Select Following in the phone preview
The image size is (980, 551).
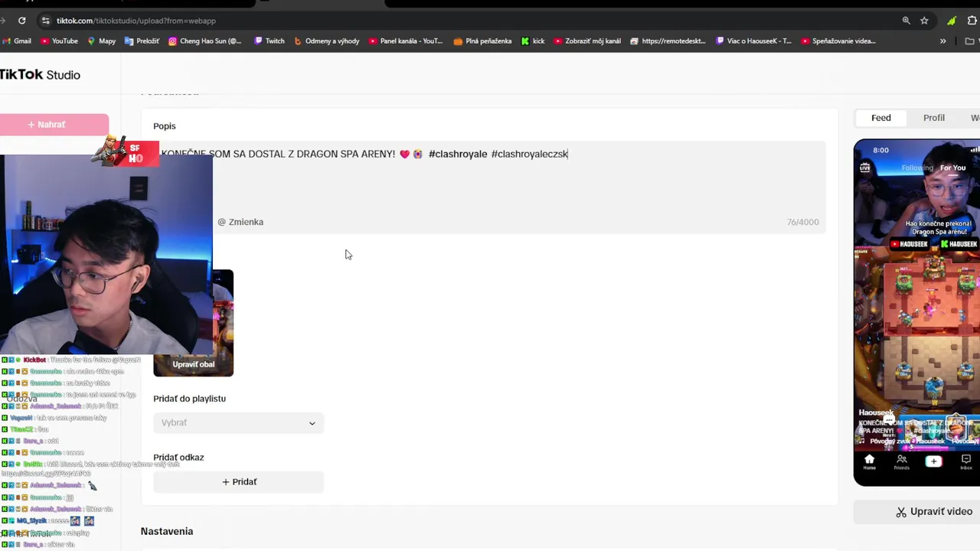pyautogui.click(x=917, y=168)
